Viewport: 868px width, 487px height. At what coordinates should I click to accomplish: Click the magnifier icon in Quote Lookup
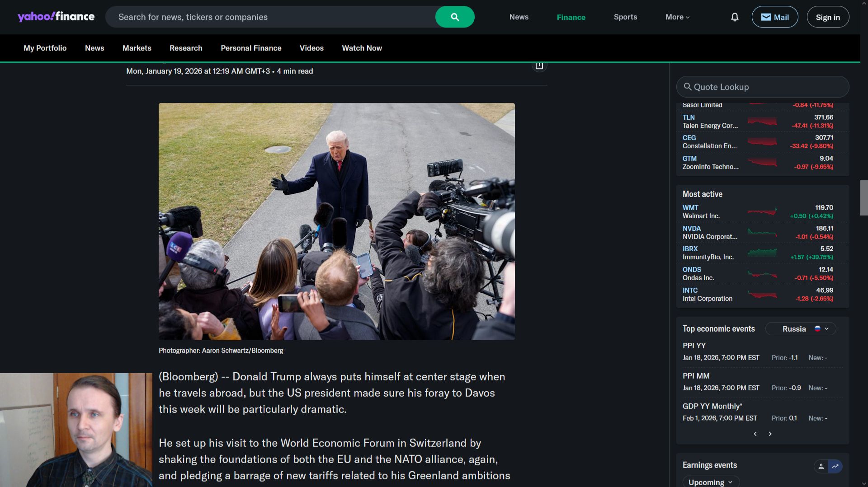(x=687, y=87)
